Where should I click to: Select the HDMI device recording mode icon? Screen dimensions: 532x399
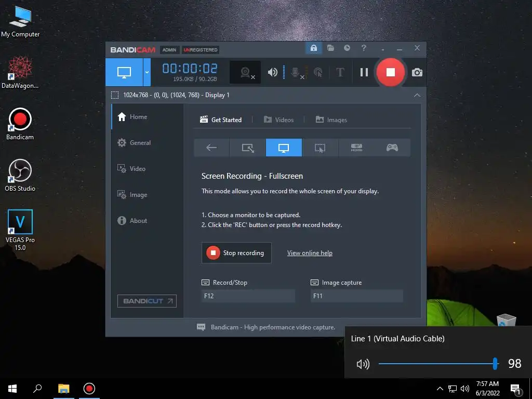click(x=356, y=148)
